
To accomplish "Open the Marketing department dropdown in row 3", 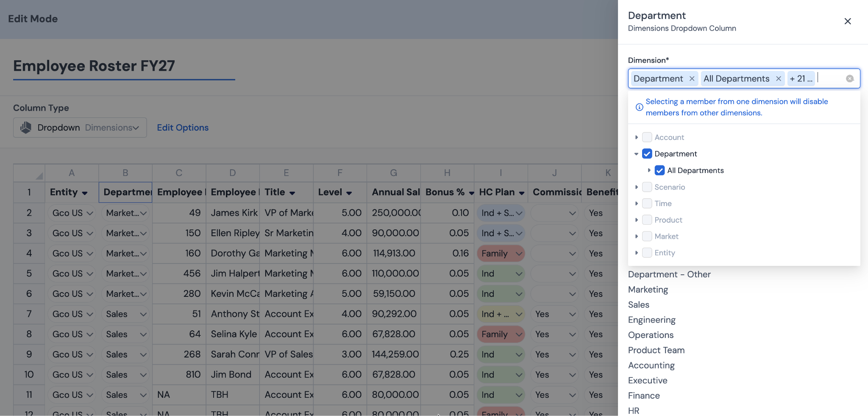I will tap(125, 233).
